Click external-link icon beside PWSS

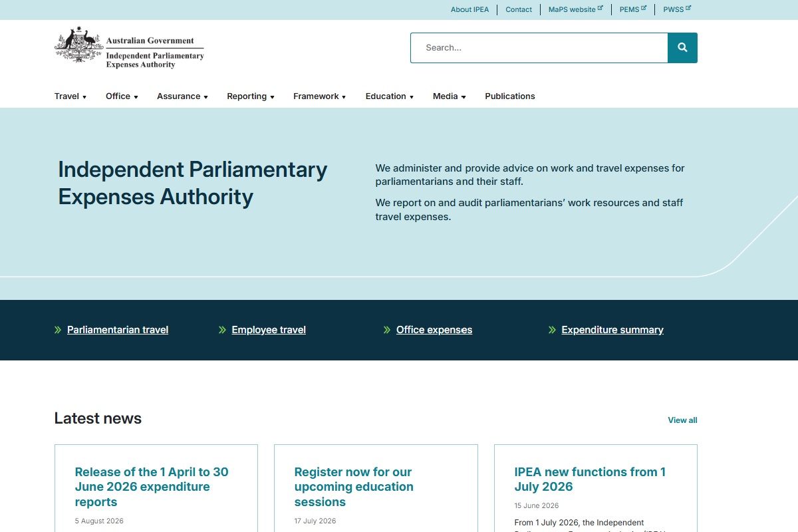pos(688,8)
